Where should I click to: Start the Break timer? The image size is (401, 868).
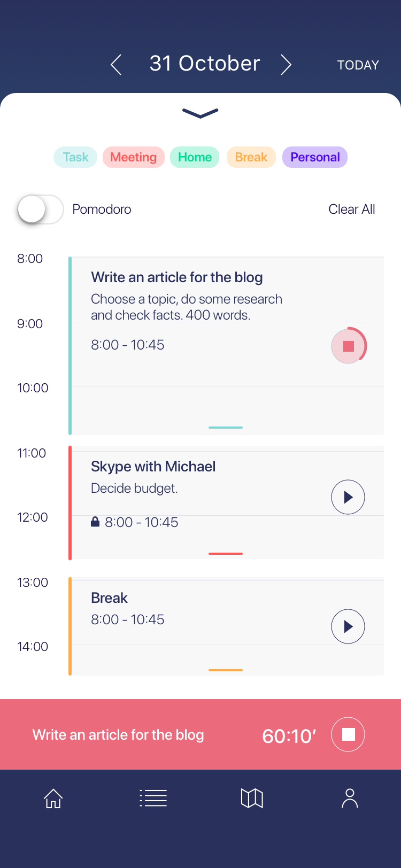point(348,626)
